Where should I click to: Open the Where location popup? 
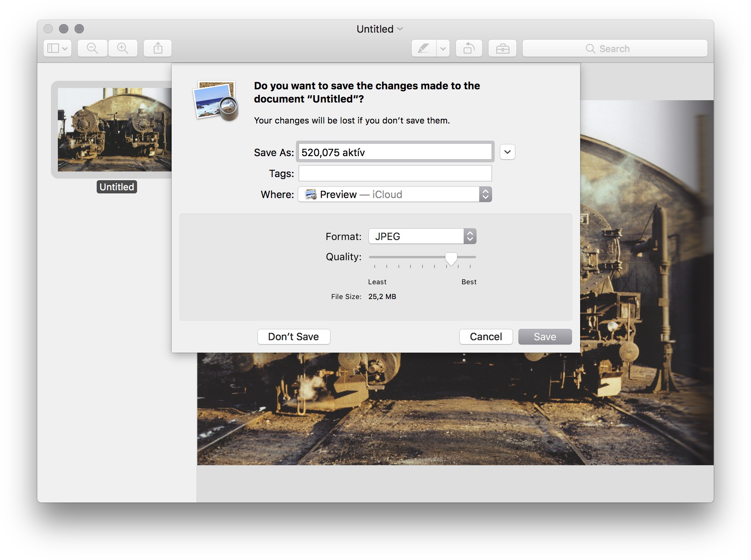395,194
